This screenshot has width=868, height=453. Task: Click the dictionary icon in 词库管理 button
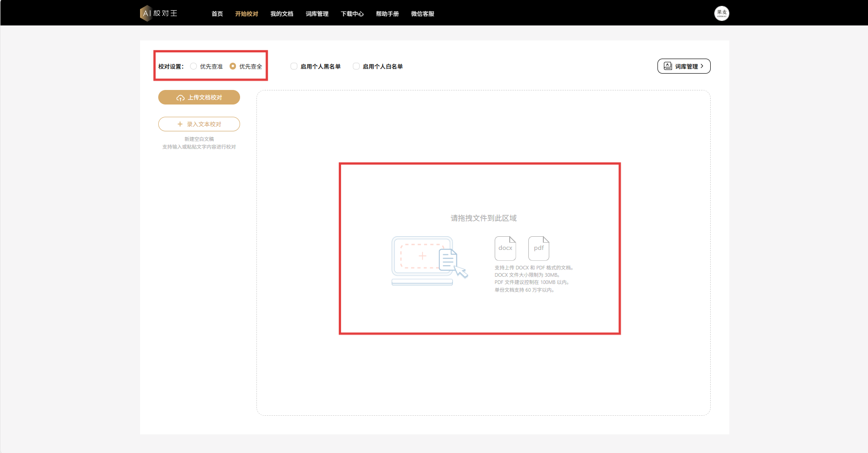point(667,66)
